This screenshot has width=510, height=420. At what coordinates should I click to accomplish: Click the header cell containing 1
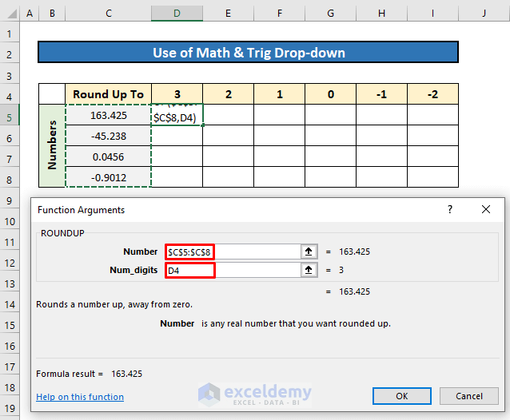pyautogui.click(x=280, y=94)
